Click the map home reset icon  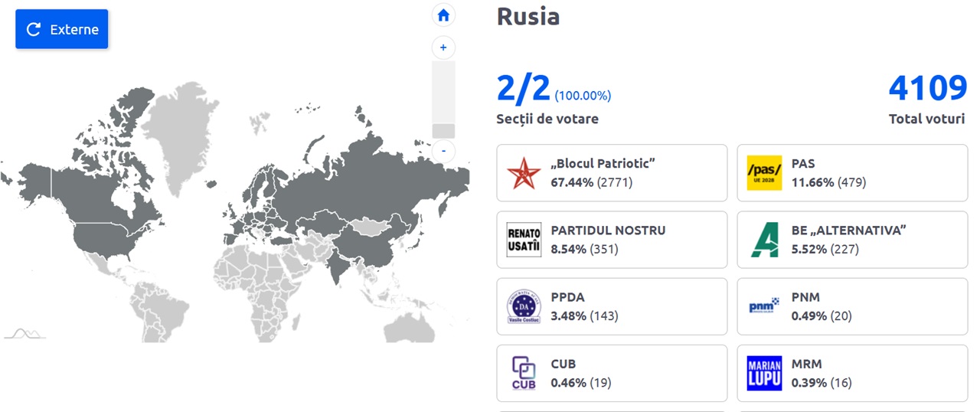click(443, 15)
